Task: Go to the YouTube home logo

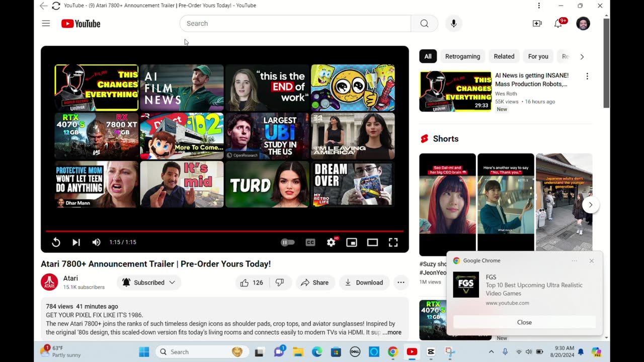Action: pyautogui.click(x=81, y=24)
